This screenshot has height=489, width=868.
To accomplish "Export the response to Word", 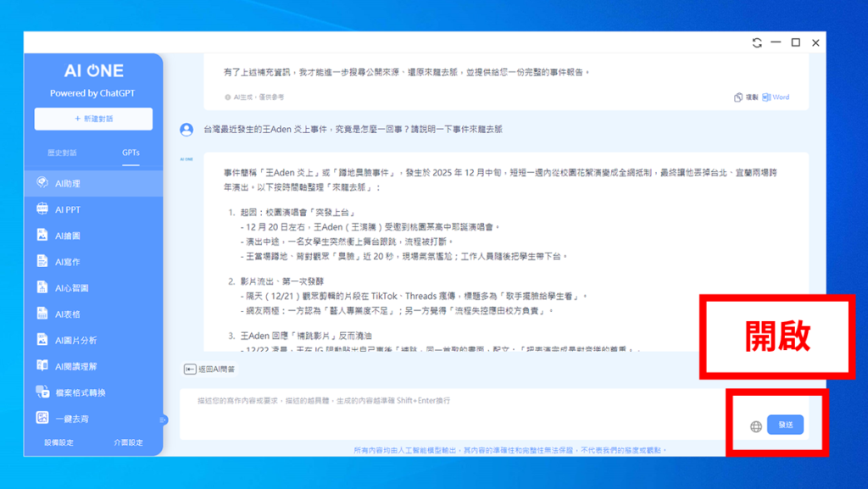I will (776, 97).
